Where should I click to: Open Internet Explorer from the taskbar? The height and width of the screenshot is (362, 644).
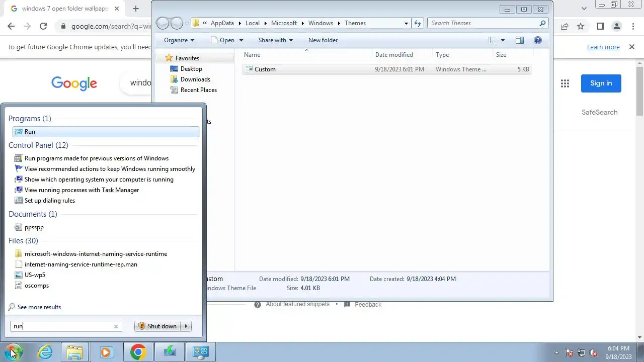(45, 352)
